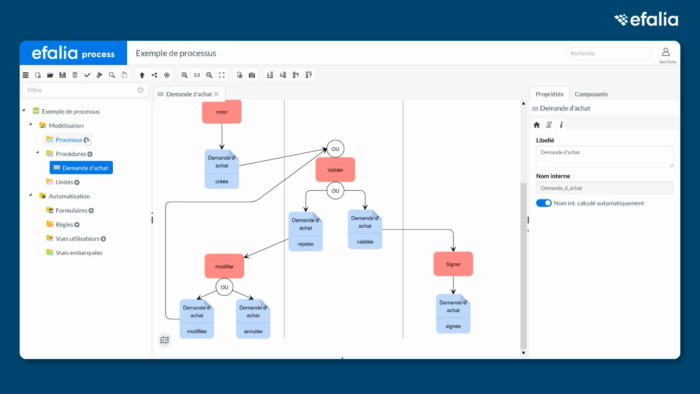Add a new item with plus beside Règles

coord(77,225)
